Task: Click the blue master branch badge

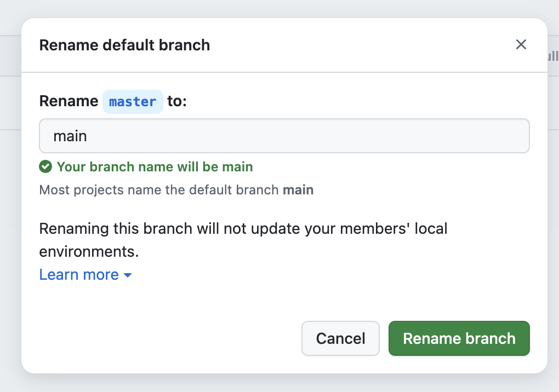Action: [x=133, y=102]
